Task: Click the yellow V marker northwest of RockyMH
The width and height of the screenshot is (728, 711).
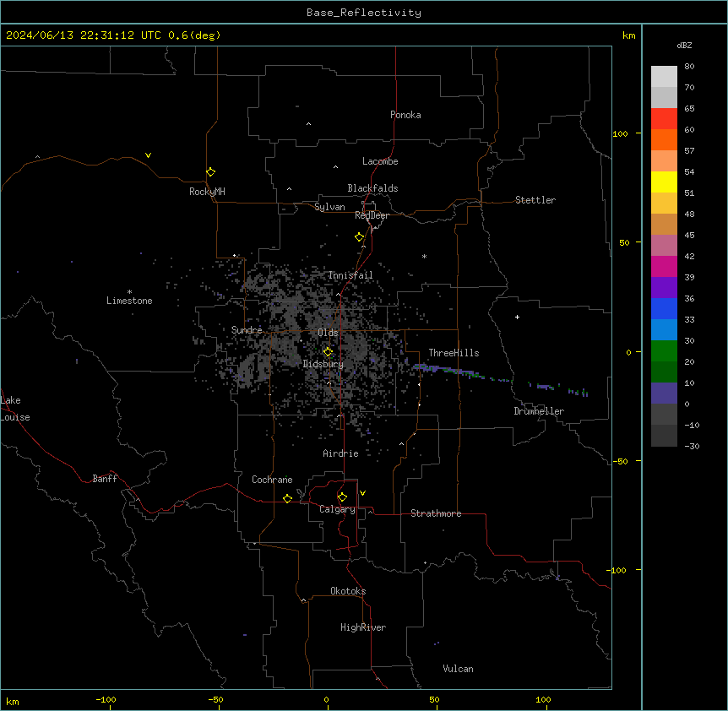Action: point(148,155)
